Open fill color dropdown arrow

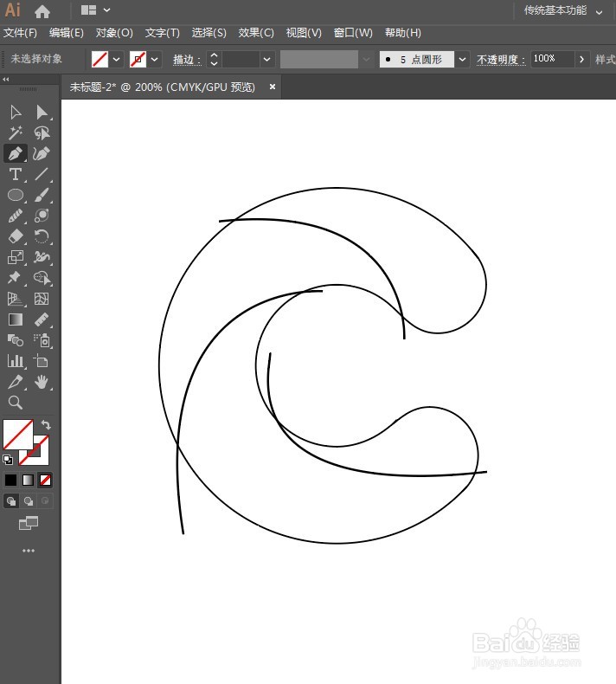point(117,60)
